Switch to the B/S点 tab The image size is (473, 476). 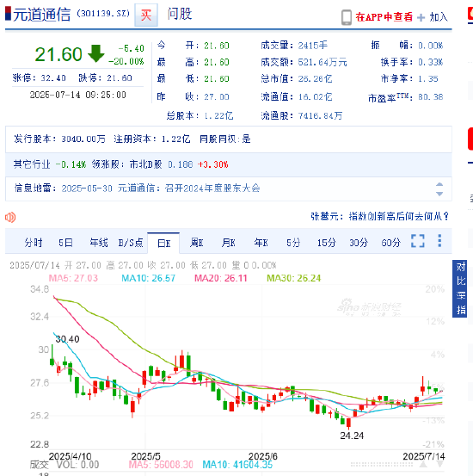pos(131,243)
